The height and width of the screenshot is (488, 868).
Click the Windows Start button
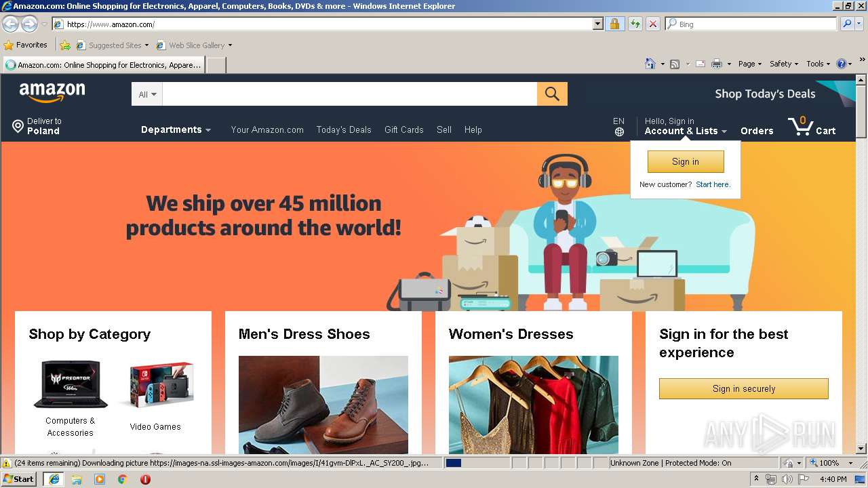coord(19,479)
